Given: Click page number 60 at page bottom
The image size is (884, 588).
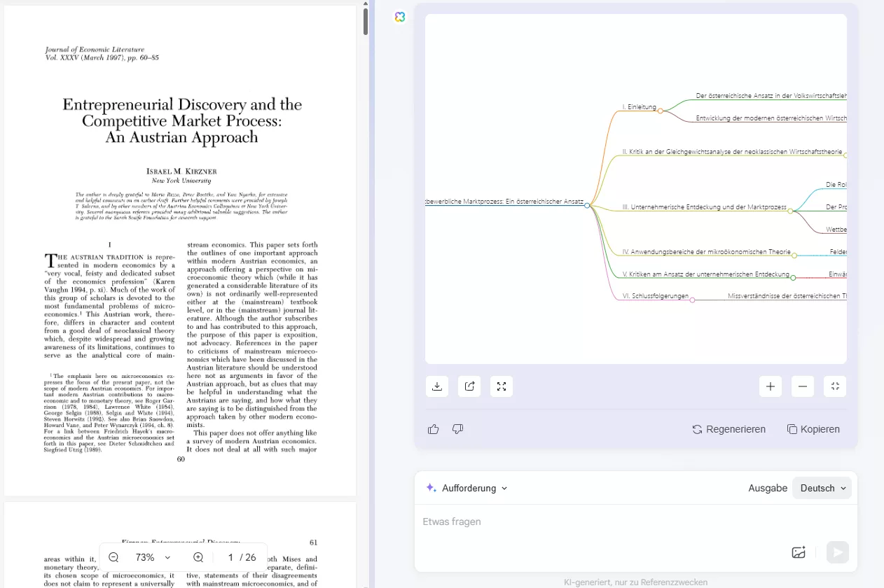Looking at the screenshot, I should click(181, 459).
